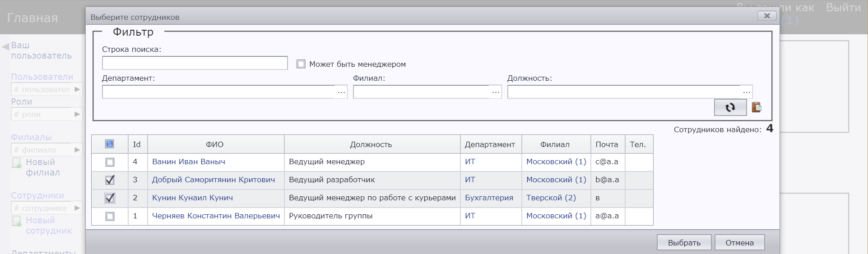Open the Филиал picker ellipsis
This screenshot has width=868, height=254.
496,92
